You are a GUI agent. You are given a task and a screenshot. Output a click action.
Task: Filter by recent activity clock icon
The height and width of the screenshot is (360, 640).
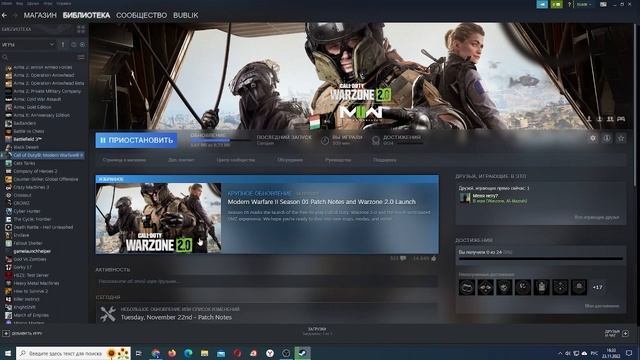[x=73, y=44]
